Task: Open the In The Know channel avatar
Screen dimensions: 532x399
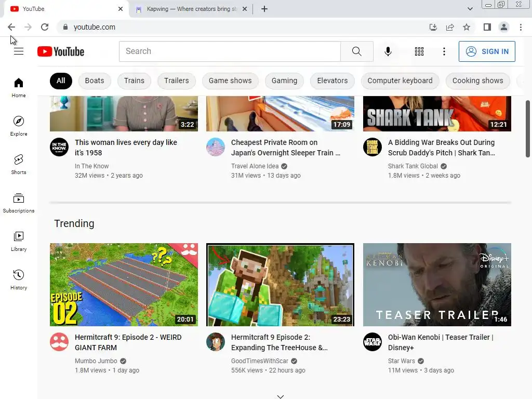Action: click(x=59, y=147)
